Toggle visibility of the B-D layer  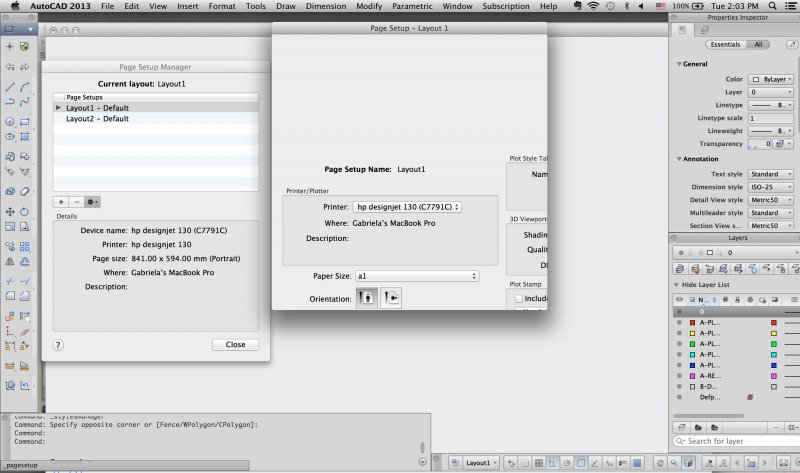[x=679, y=387]
